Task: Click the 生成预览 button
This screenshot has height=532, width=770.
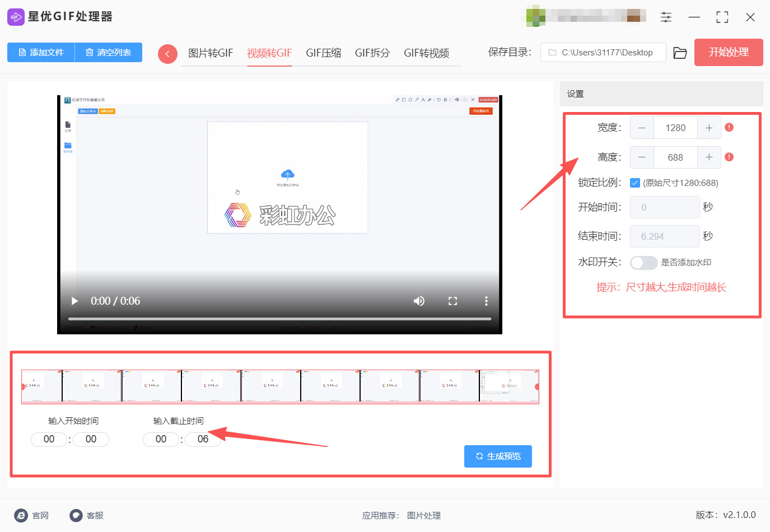Action: tap(498, 456)
